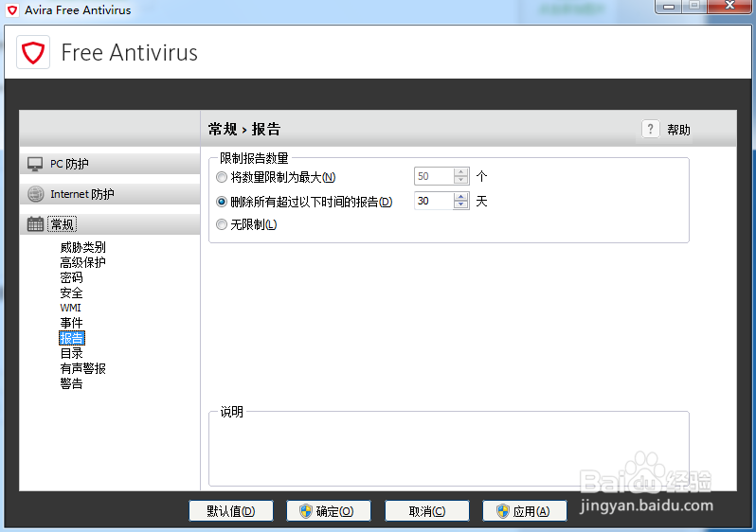Click the Avira shield logo in header

coord(33,52)
